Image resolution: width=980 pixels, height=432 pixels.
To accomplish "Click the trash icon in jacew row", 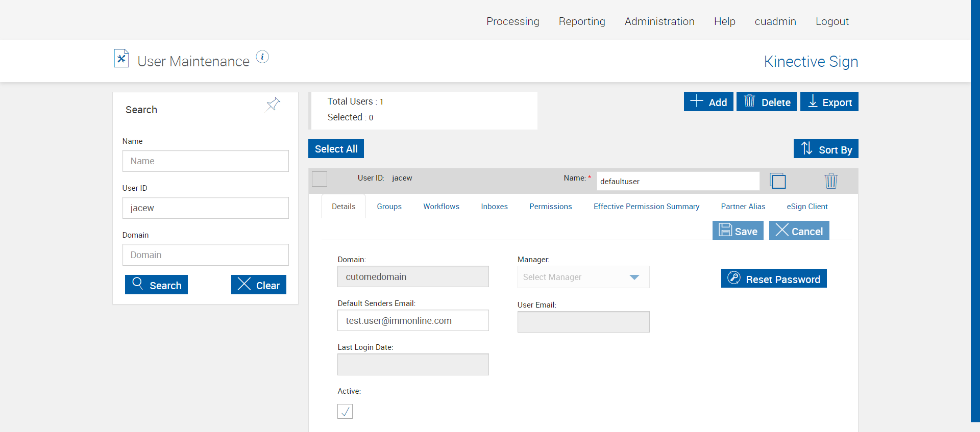I will point(830,181).
